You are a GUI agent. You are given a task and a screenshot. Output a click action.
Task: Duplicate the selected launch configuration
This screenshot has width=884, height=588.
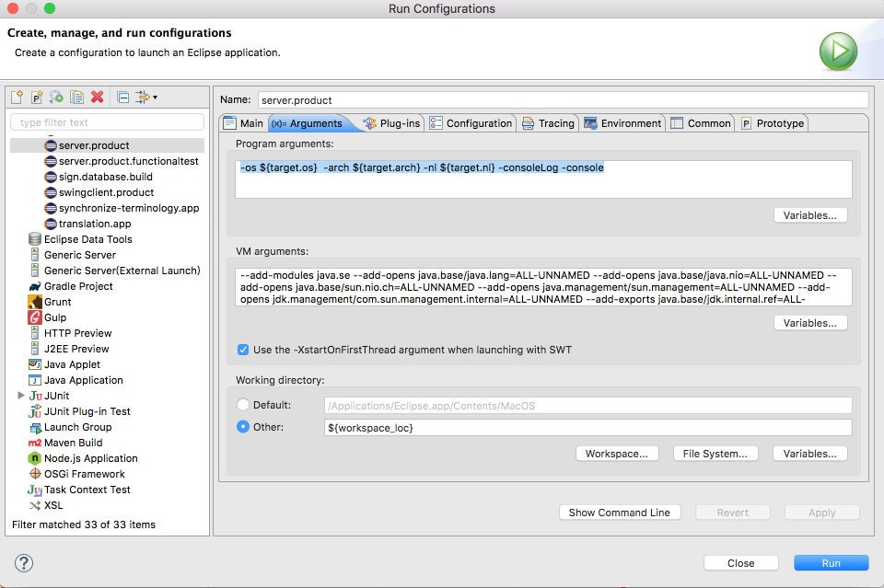point(77,97)
